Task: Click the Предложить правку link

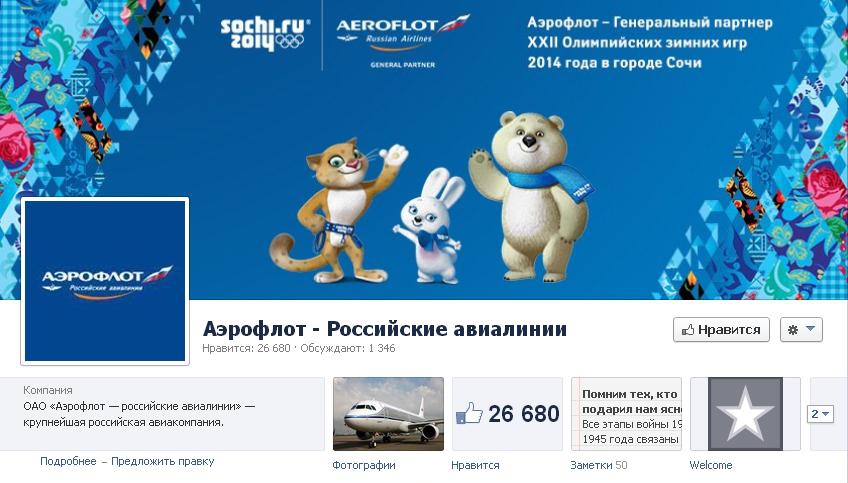Action: [163, 461]
